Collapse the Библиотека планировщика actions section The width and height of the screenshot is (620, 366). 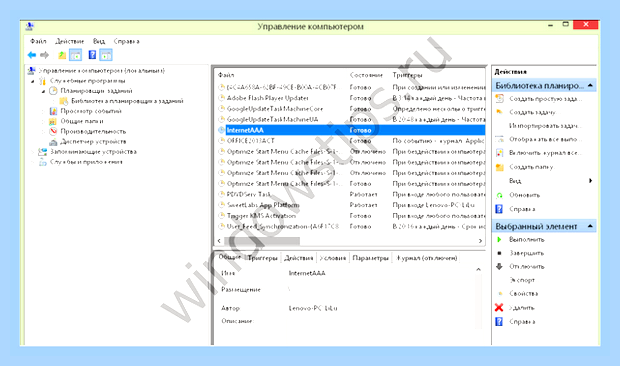click(x=590, y=85)
